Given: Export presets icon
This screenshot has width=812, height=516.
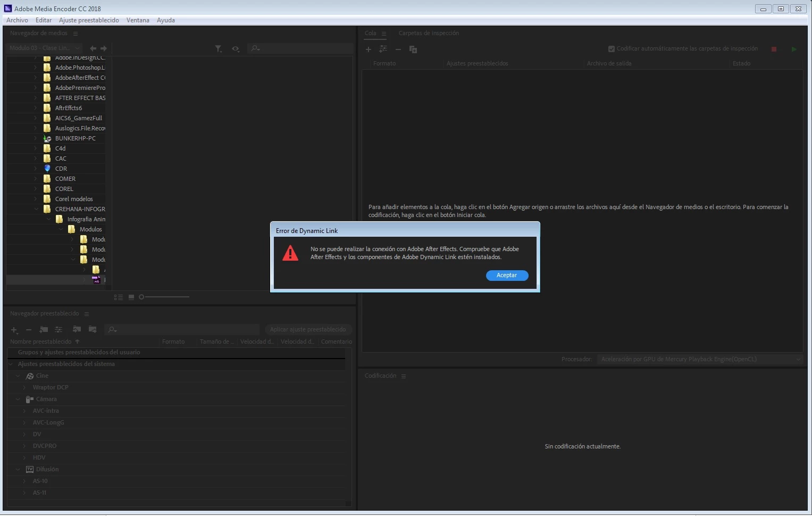Looking at the screenshot, I should [x=93, y=329].
